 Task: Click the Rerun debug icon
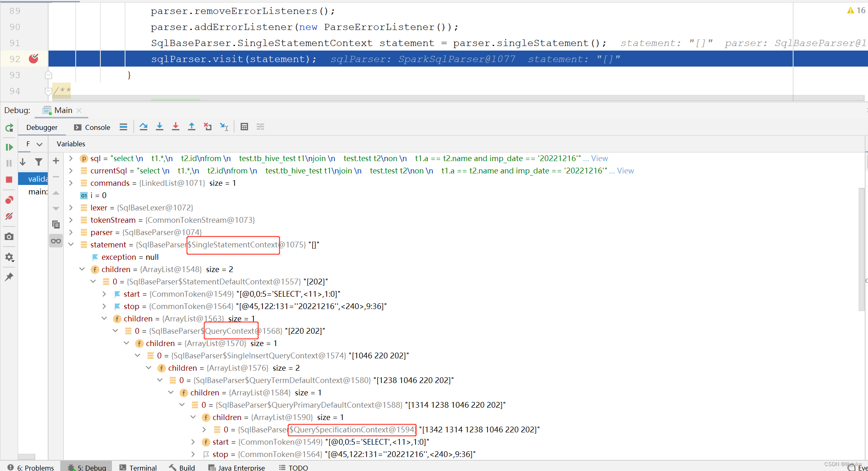coord(9,128)
